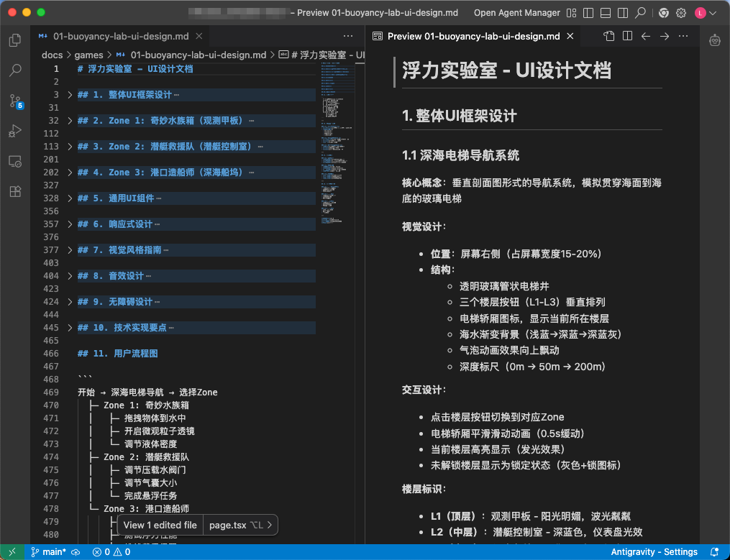Click source line 调节压载水阀门

155,470
